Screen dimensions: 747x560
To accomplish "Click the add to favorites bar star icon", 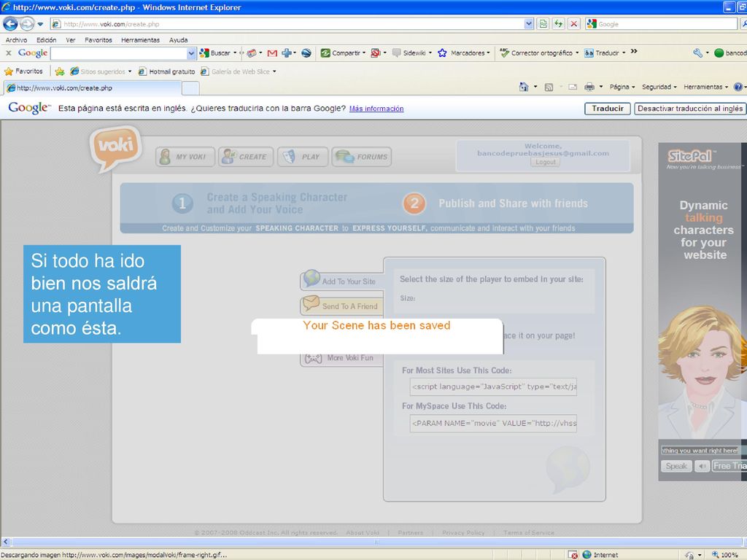I will point(60,71).
